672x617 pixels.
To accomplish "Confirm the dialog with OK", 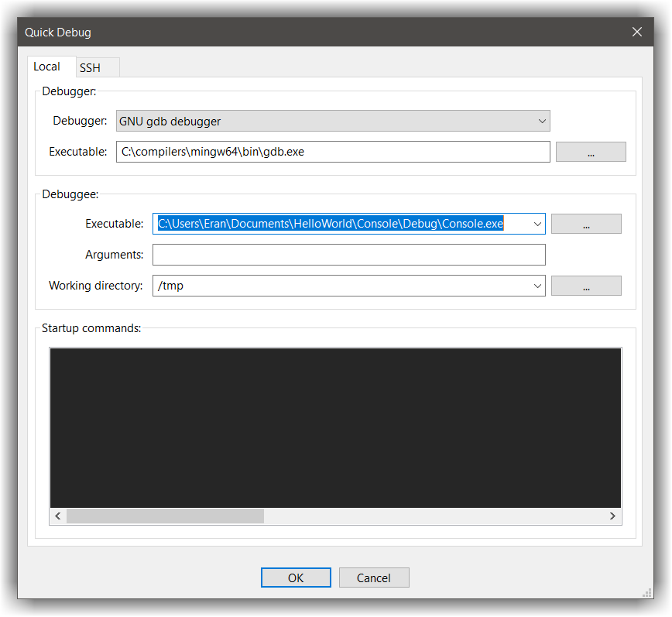I will coord(296,578).
